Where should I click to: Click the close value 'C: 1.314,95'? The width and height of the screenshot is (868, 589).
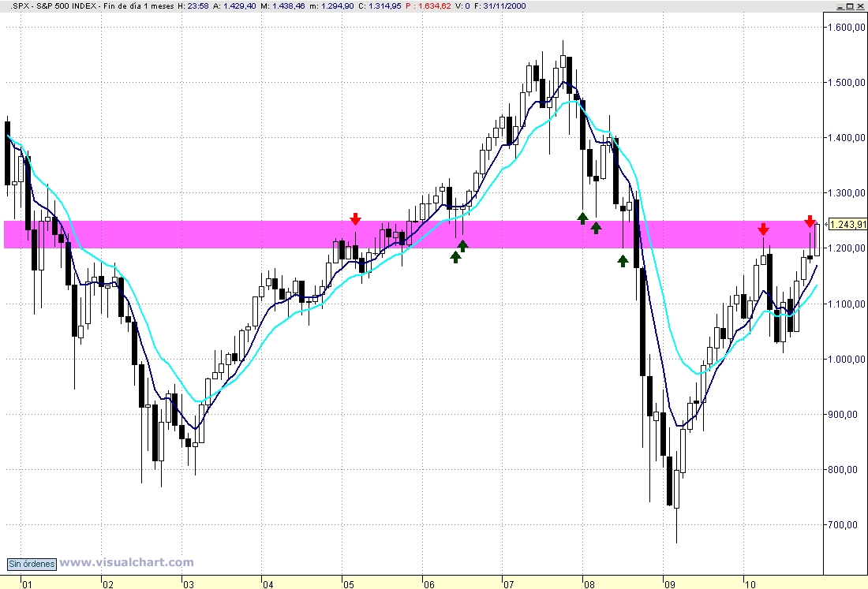[x=380, y=6]
